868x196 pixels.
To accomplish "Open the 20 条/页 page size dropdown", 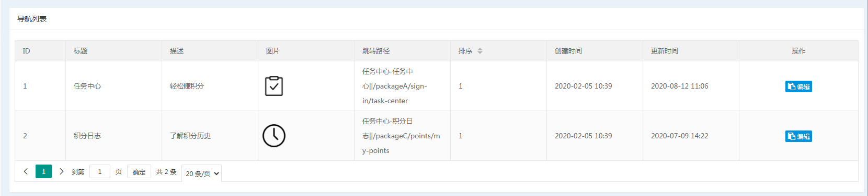I will 202,173.
